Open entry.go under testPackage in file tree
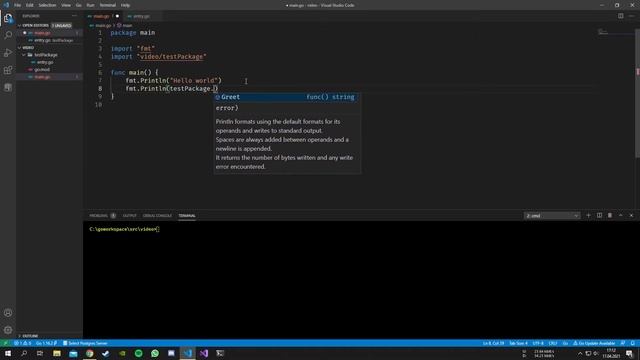Image resolution: width=640 pixels, height=360 pixels. [45, 62]
